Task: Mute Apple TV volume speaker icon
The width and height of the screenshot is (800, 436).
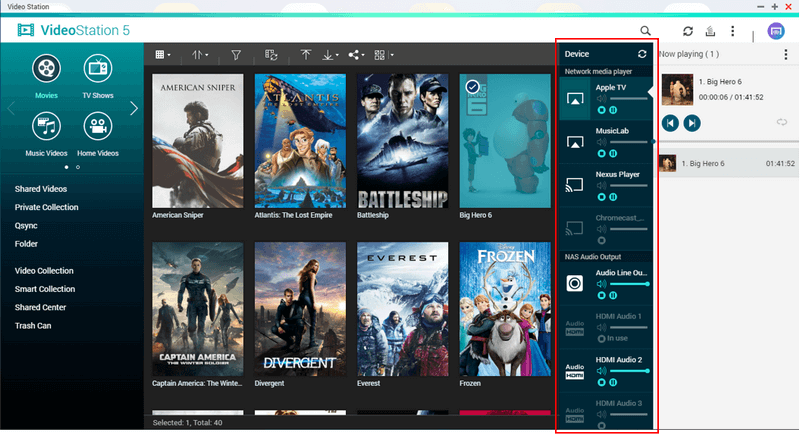Action: [x=602, y=98]
